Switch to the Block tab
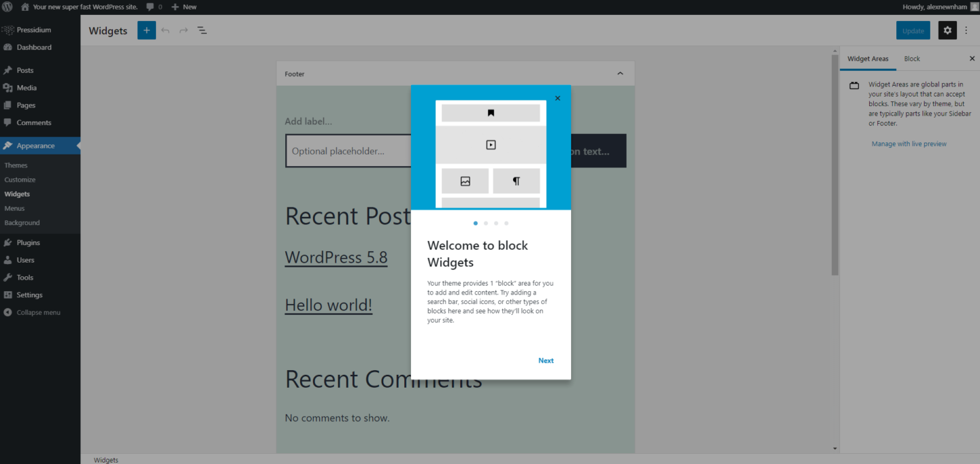This screenshot has height=464, width=980. point(912,59)
